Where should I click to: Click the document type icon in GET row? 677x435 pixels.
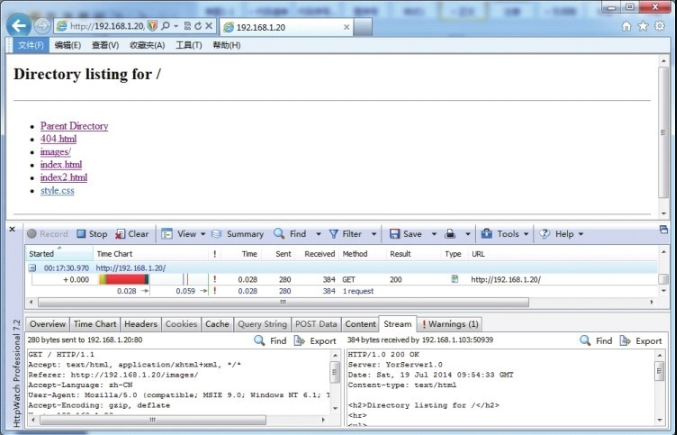click(x=454, y=279)
